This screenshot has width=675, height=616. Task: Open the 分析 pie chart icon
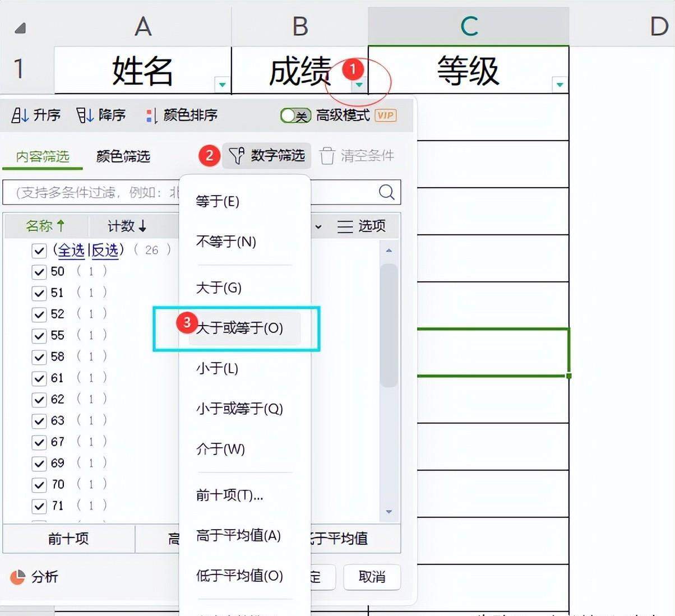point(18,577)
